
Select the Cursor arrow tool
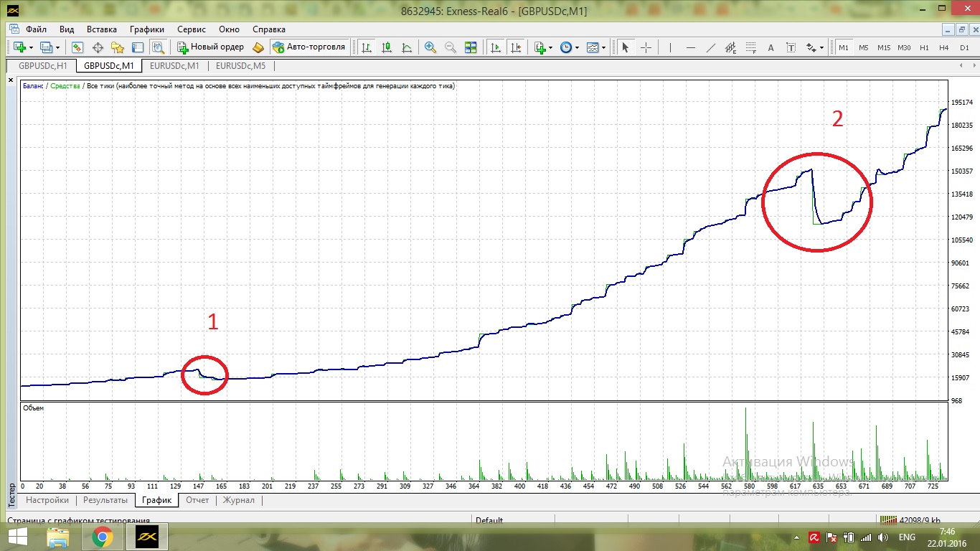(625, 47)
